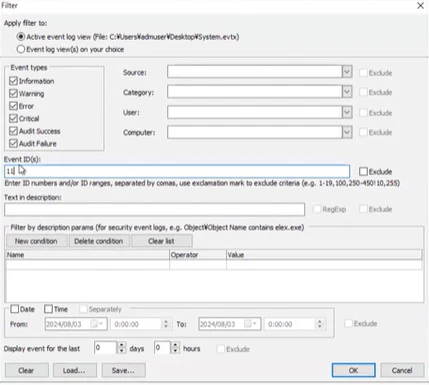429x385 pixels.
Task: Uncheck the Audit Failure event type
Action: coord(13,144)
